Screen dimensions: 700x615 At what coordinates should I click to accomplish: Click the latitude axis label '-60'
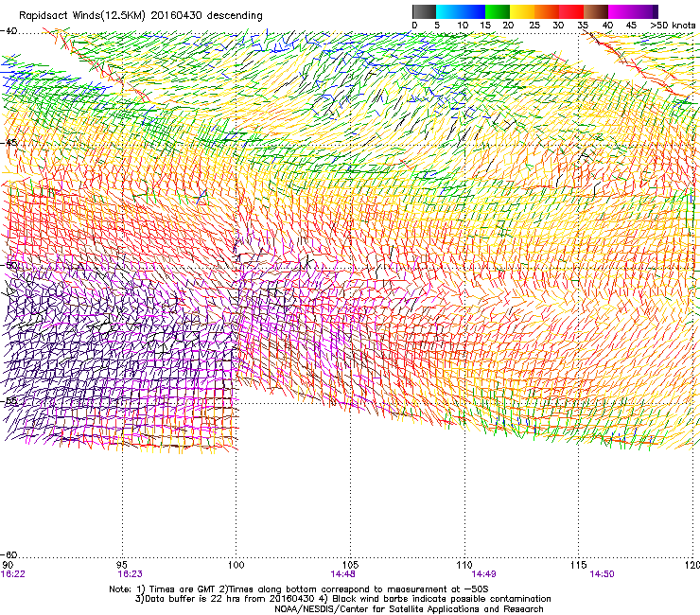[9, 554]
